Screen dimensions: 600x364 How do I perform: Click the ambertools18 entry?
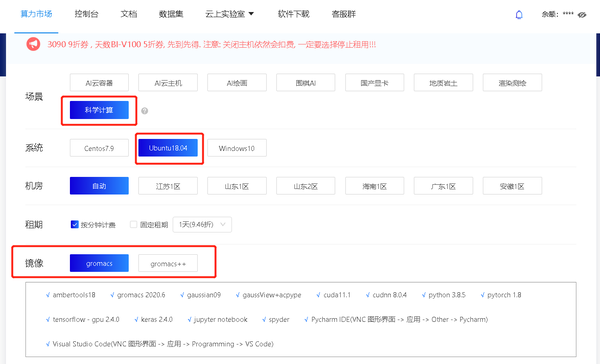coord(70,295)
